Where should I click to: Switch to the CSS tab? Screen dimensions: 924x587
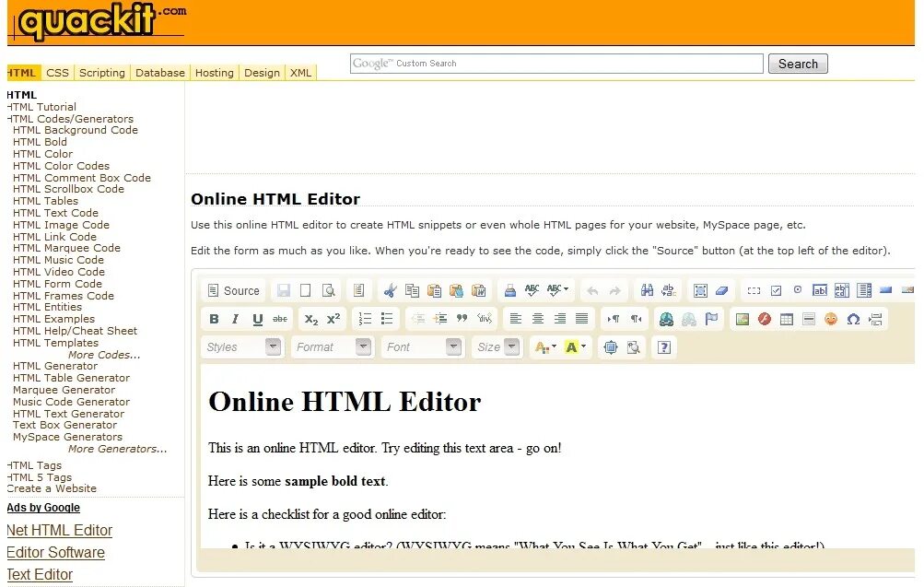57,72
